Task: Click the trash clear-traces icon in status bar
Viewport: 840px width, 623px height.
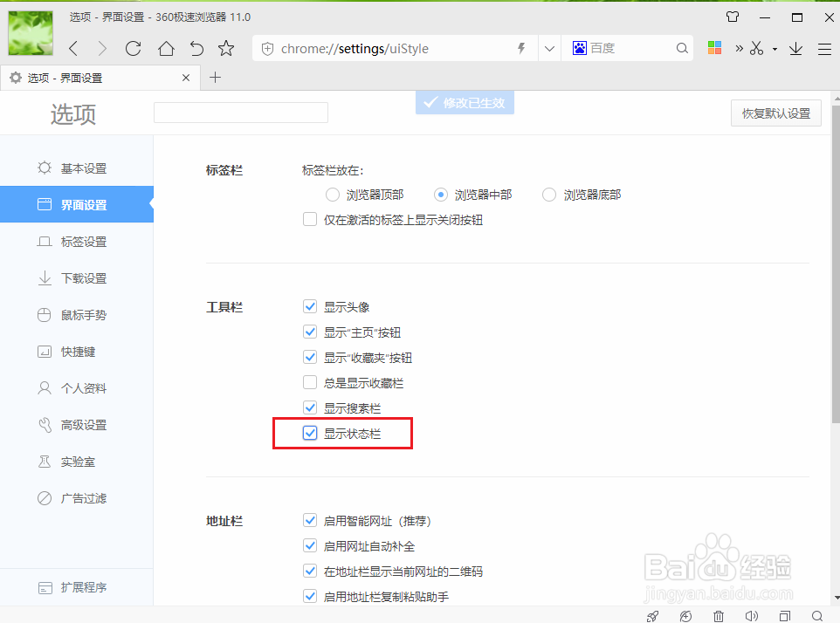Action: pyautogui.click(x=719, y=615)
